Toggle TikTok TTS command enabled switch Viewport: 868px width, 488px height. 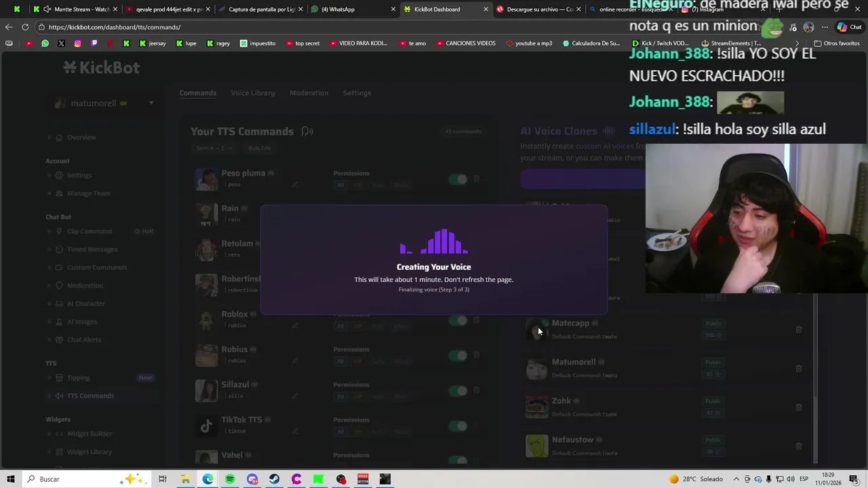[458, 426]
